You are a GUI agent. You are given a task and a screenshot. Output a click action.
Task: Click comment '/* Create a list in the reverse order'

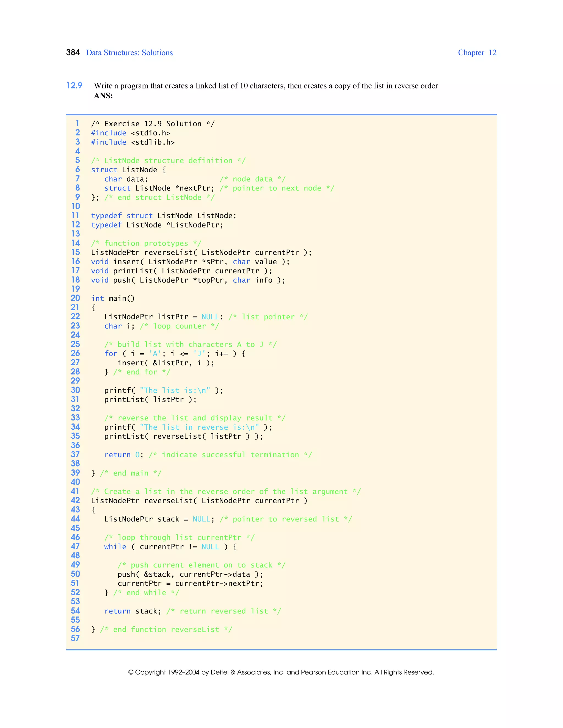[x=226, y=492]
